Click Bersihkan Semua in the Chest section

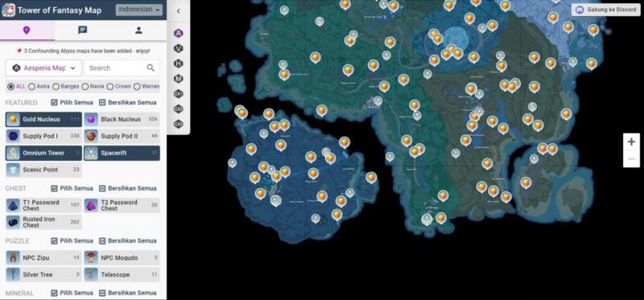coord(128,188)
